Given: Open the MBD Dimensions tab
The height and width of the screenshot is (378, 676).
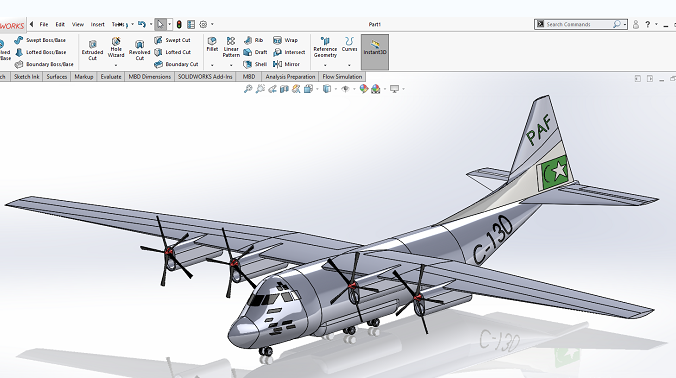Looking at the screenshot, I should pos(150,77).
